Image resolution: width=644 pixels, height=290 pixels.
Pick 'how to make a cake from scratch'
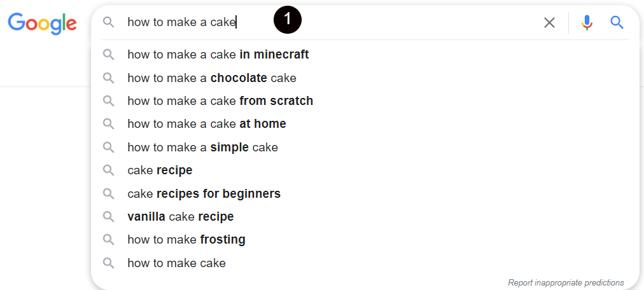click(x=365, y=100)
